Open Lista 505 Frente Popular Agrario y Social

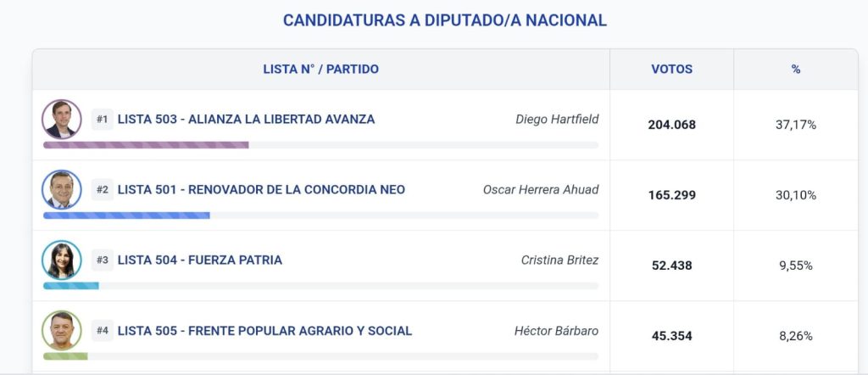pos(264,331)
